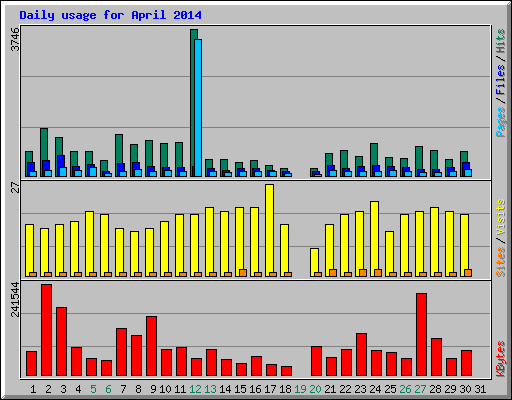Click the tallest red KBytes bar on day 2
Viewport: 512px width, 400px height.
pos(47,330)
